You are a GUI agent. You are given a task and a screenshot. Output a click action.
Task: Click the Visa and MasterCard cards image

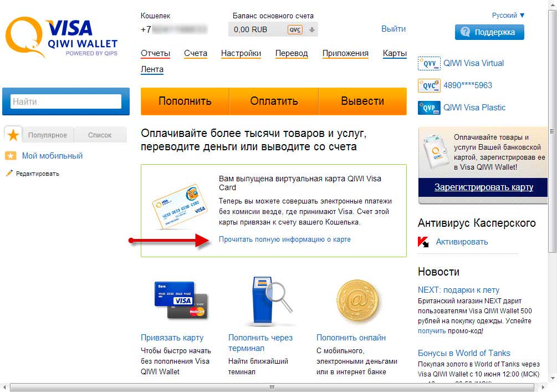181,301
